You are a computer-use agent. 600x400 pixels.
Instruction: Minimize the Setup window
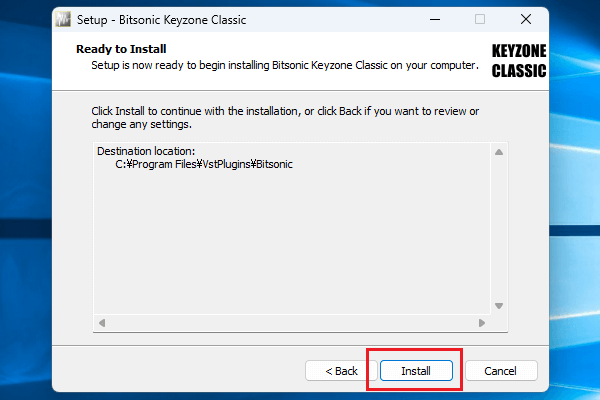pyautogui.click(x=435, y=19)
